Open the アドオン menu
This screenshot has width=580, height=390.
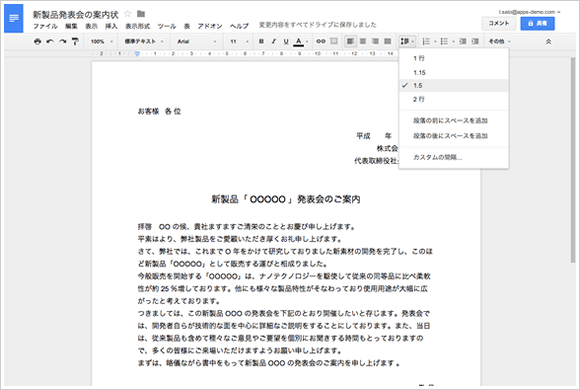(210, 26)
